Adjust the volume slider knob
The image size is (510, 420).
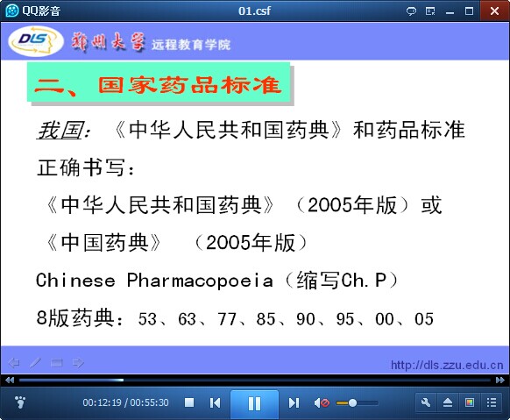point(352,403)
